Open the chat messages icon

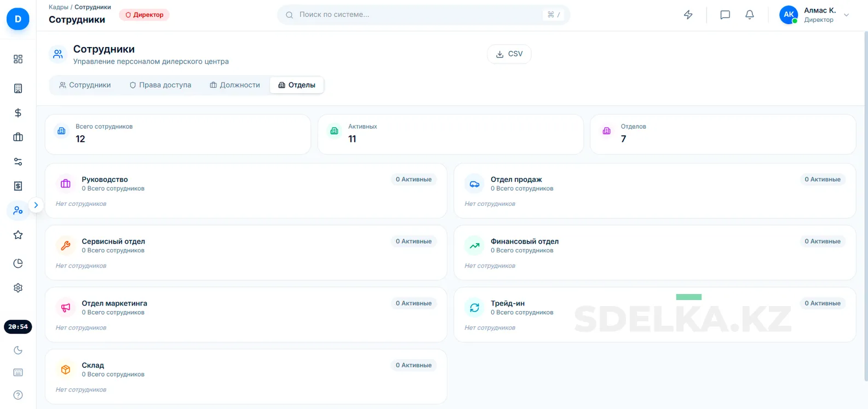point(725,15)
